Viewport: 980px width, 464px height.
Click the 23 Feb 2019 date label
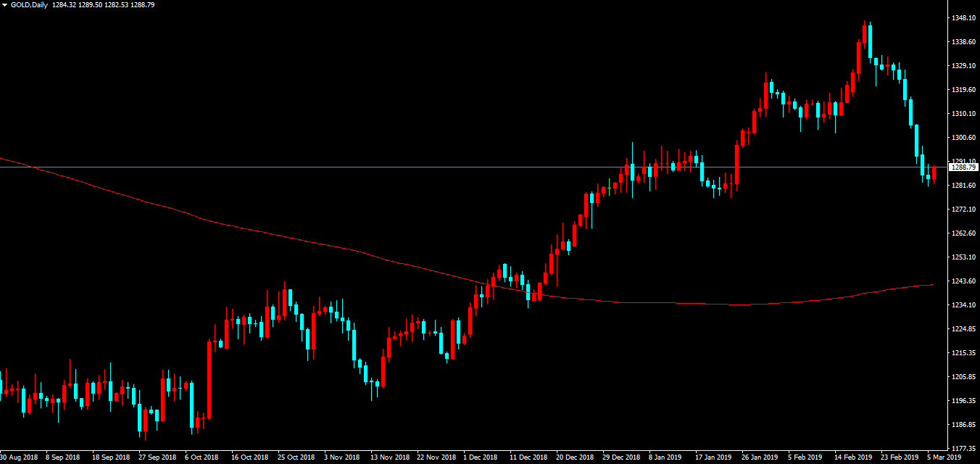pos(900,457)
